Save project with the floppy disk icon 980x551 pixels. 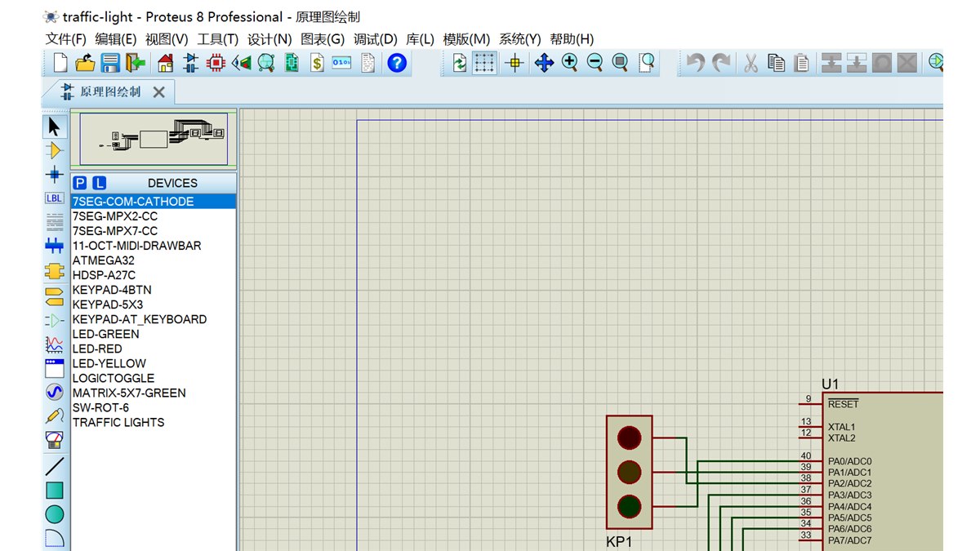[110, 63]
